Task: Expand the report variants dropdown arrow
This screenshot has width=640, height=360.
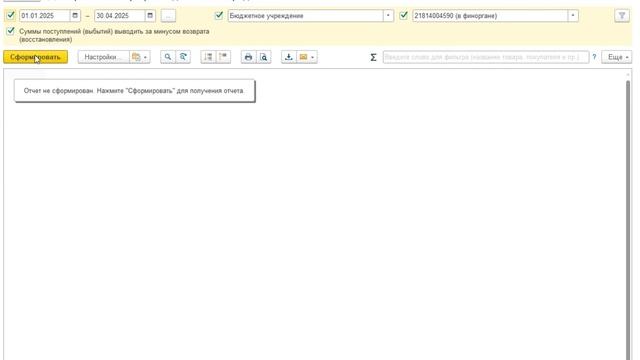Action: click(146, 57)
